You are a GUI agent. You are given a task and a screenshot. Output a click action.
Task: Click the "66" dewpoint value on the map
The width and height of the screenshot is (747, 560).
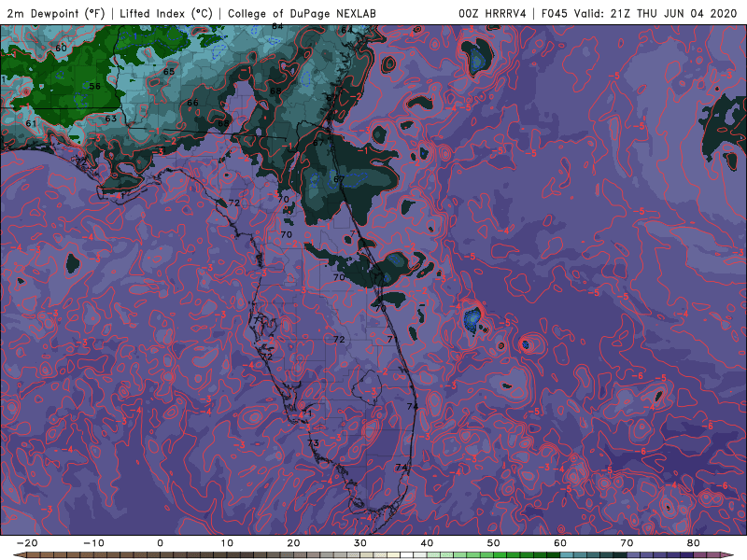tap(192, 103)
